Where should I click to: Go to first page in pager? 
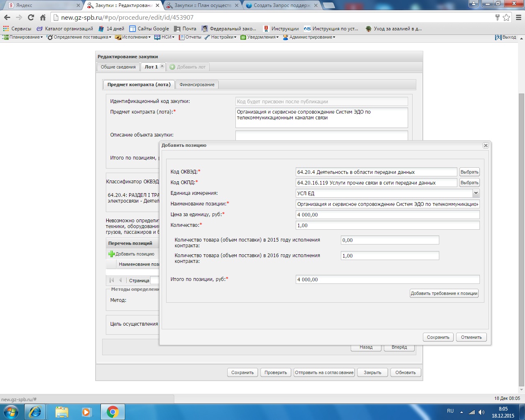112,281
